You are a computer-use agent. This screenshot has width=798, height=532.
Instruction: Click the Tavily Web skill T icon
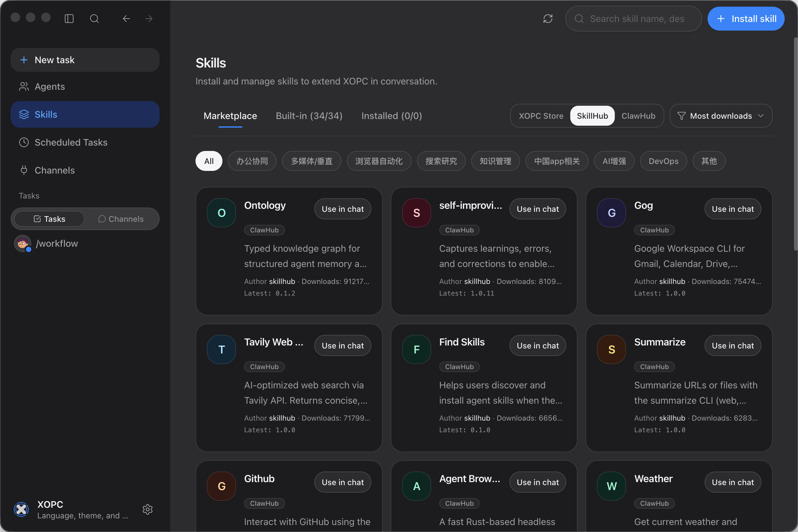tap(221, 349)
